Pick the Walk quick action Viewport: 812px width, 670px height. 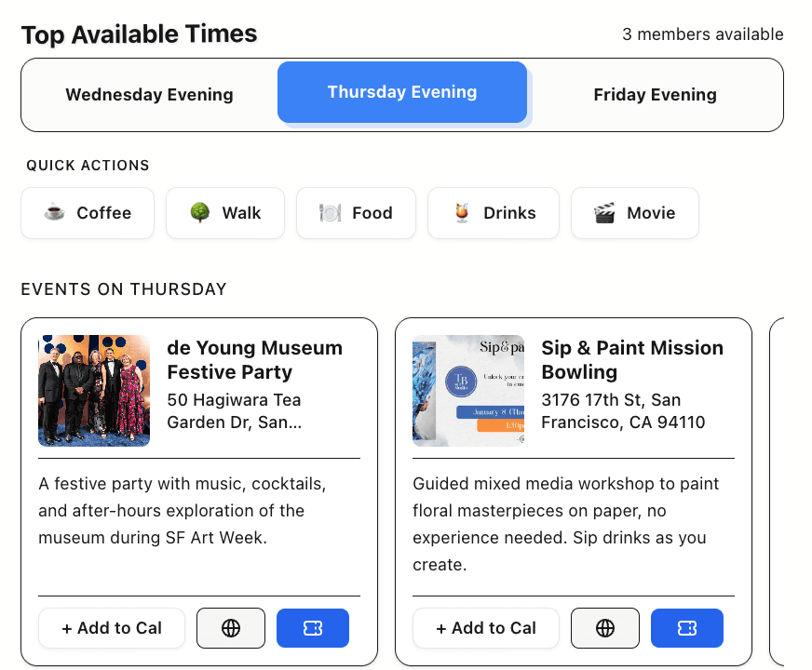point(226,213)
